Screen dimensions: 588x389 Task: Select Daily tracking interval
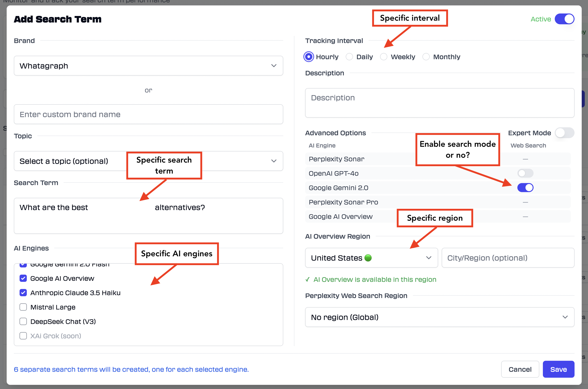point(349,57)
